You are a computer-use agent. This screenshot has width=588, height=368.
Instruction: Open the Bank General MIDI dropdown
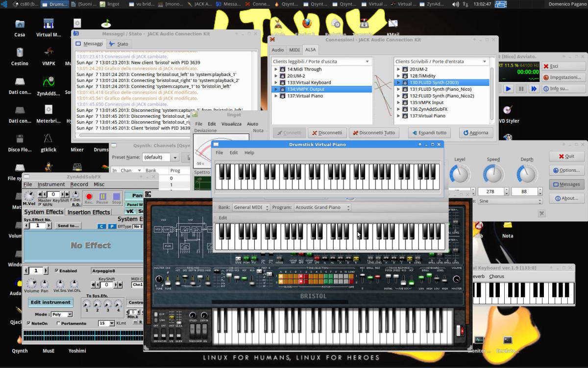(250, 208)
